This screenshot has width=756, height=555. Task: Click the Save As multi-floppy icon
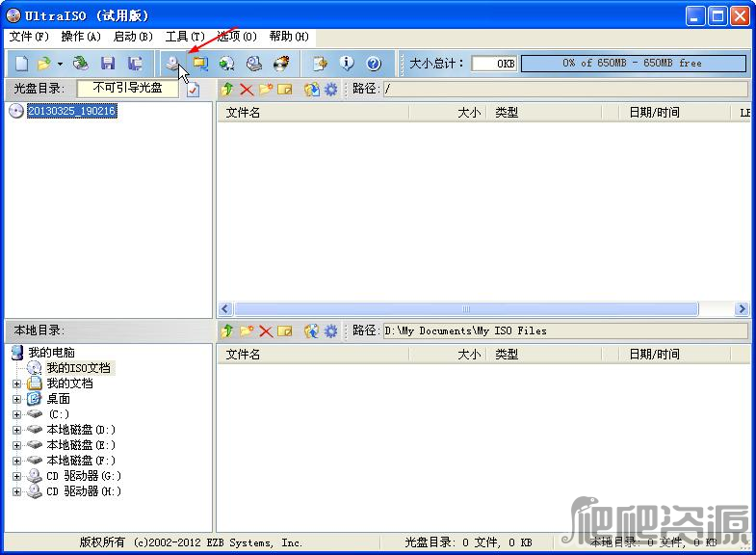(135, 64)
